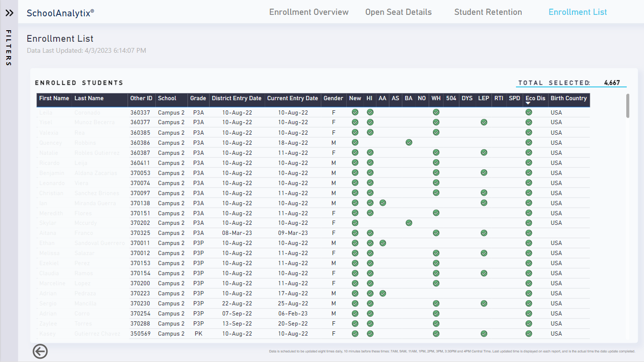The width and height of the screenshot is (644, 362).
Task: Expand the Filters panel chevron
Action: click(9, 13)
